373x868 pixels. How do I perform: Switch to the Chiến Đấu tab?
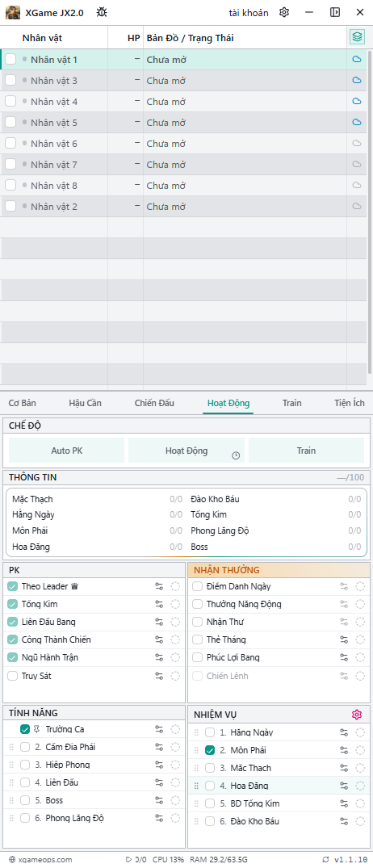pos(154,403)
